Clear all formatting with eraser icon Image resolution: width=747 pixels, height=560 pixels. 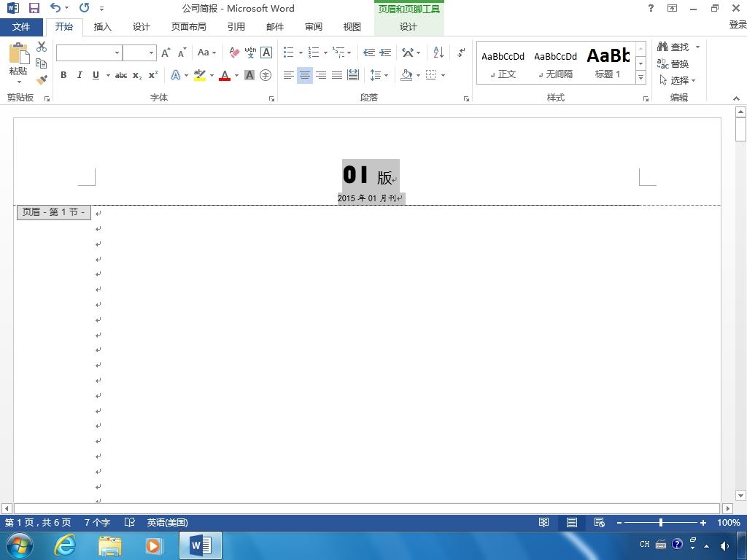pyautogui.click(x=234, y=52)
